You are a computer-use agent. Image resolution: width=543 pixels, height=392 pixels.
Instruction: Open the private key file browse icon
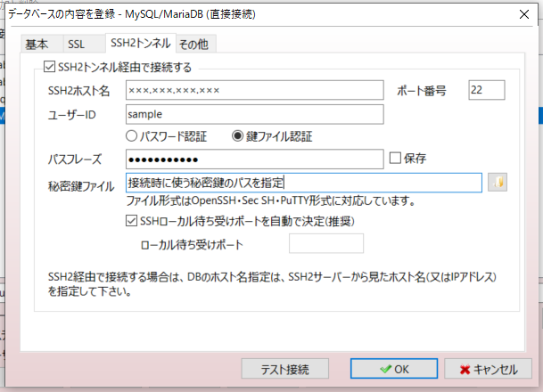pos(498,183)
